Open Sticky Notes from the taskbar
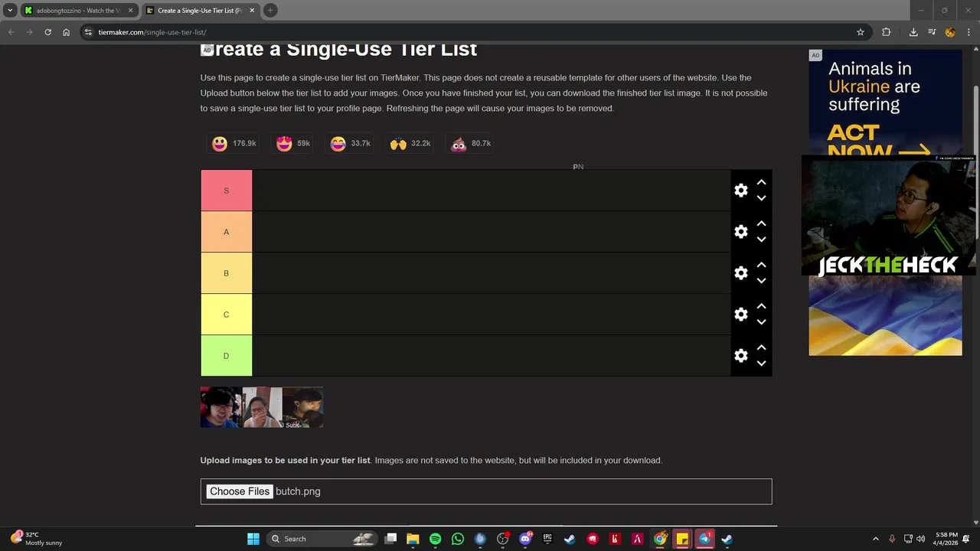The height and width of the screenshot is (551, 980). 682,539
